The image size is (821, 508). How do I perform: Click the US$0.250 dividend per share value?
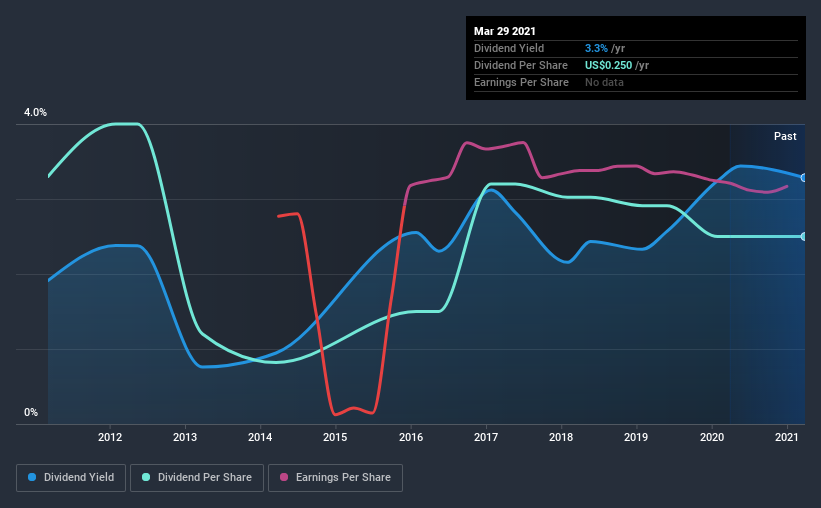pos(608,65)
